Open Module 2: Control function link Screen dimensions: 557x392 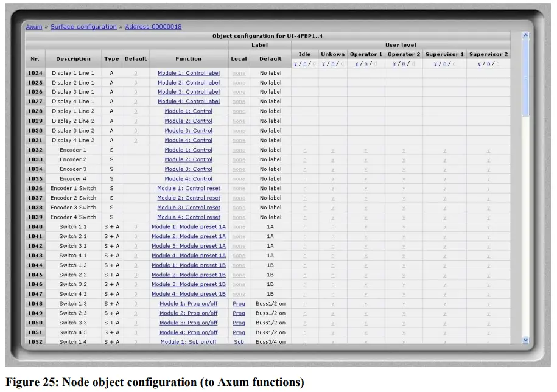189,121
